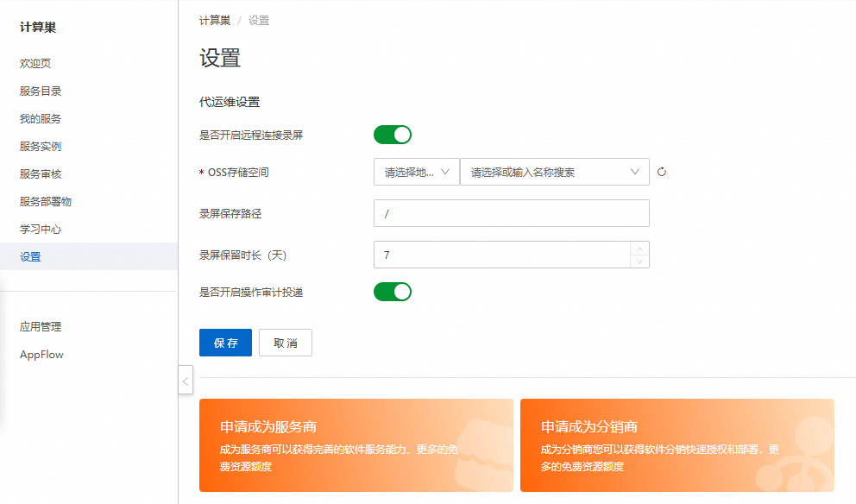
Task: Open the OSS bucket name search dropdown
Action: click(x=555, y=172)
